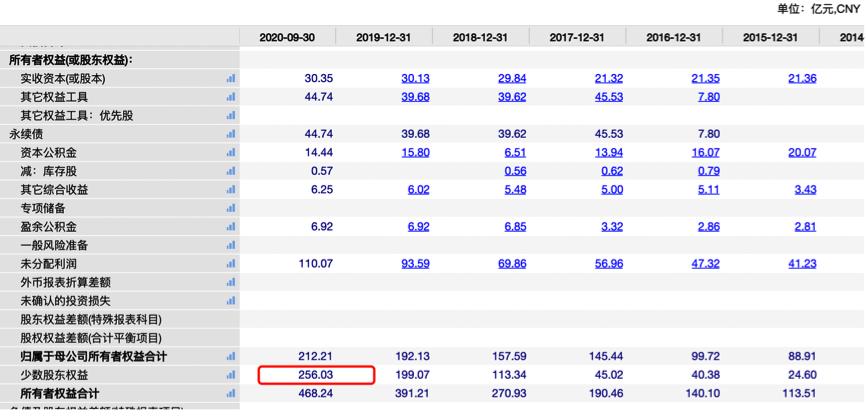Open chart icon for 所有者权益合计 row
This screenshot has width=865, height=410.
231,394
